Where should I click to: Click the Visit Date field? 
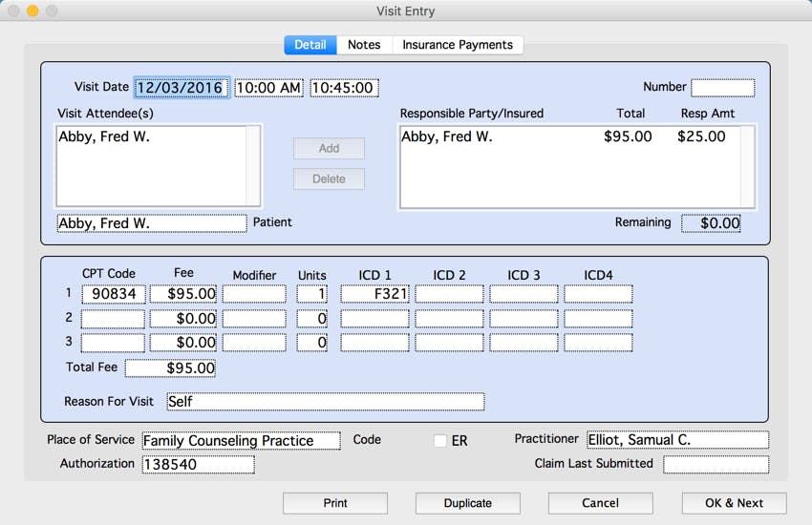[x=181, y=88]
